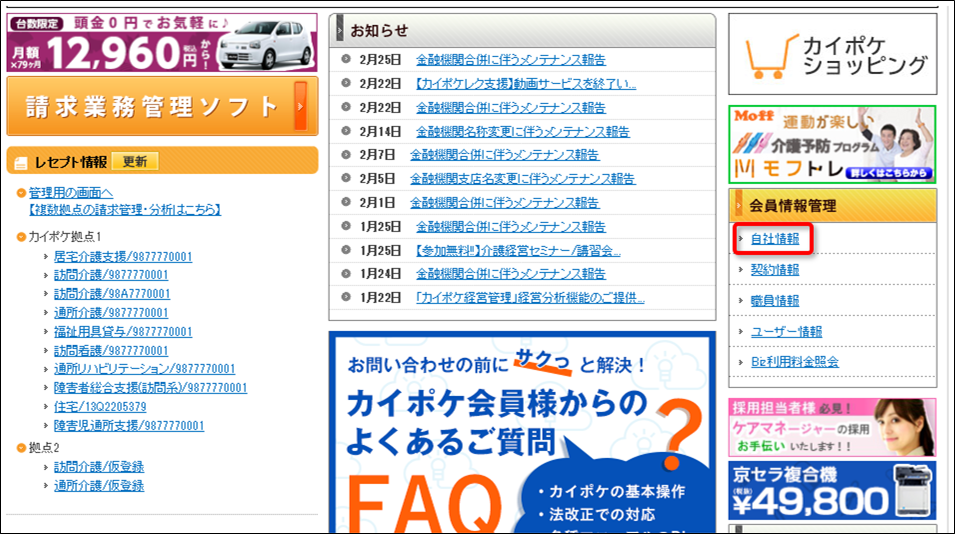Open the 2月25日 maintenance report notice

pos(510,60)
